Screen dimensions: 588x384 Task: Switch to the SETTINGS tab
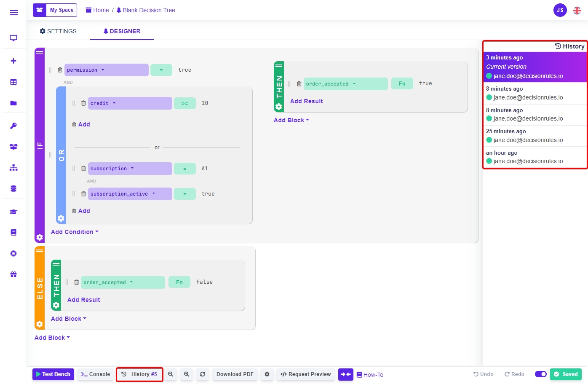click(x=58, y=31)
